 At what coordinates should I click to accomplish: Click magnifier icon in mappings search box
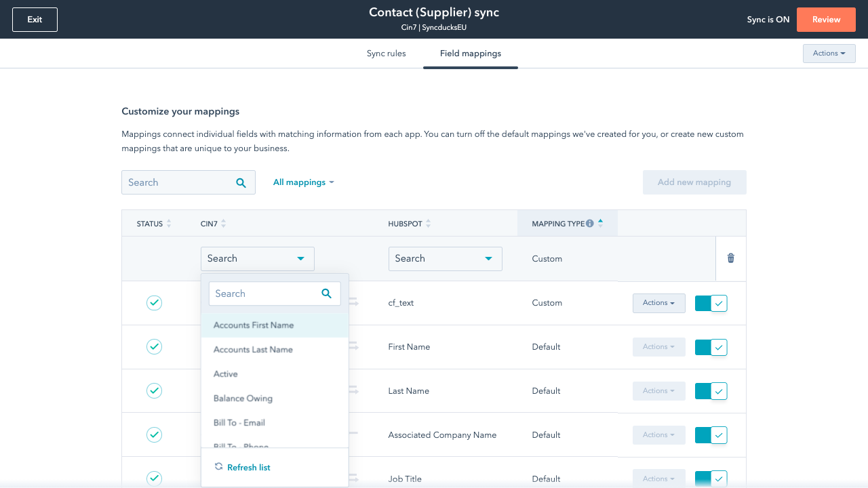(241, 182)
